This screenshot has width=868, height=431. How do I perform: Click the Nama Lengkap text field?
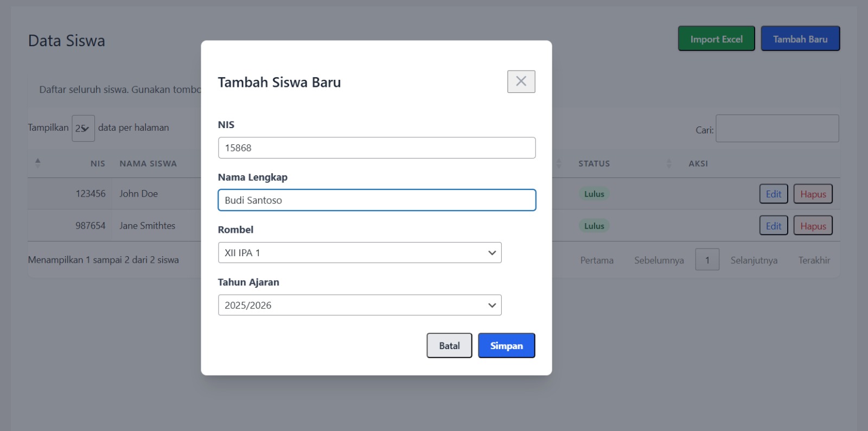376,200
